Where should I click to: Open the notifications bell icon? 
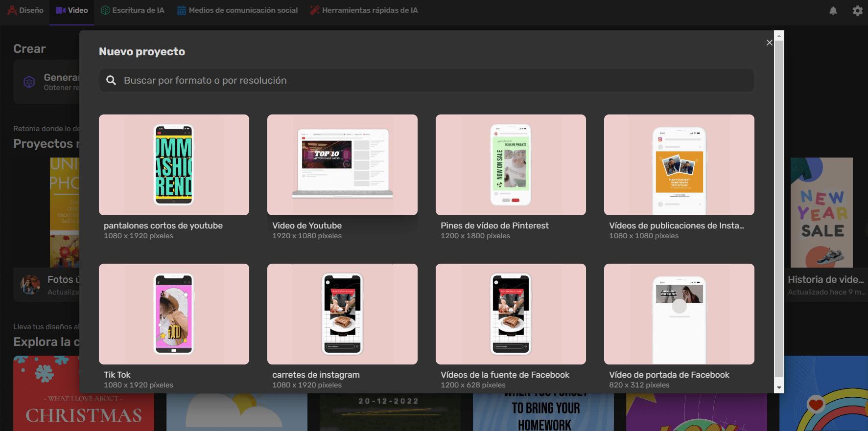(x=833, y=11)
